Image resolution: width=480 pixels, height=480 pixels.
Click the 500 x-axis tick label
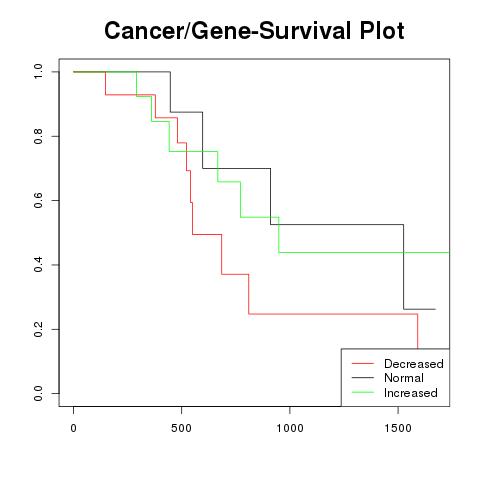181,428
